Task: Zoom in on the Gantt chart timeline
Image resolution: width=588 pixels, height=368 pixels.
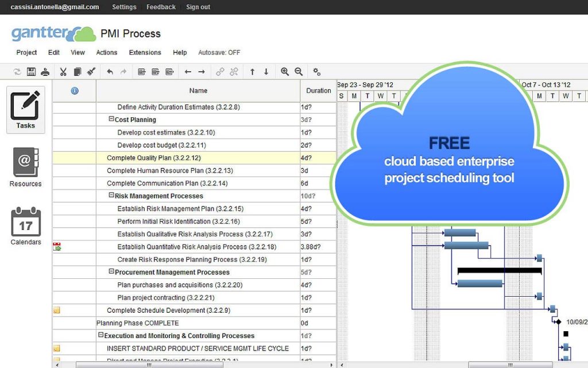Action: (285, 71)
